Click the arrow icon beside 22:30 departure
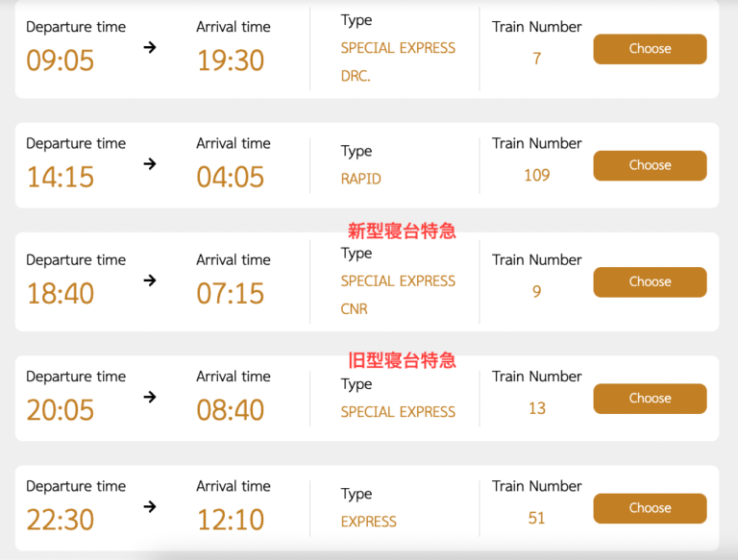738x560 pixels. click(x=150, y=506)
